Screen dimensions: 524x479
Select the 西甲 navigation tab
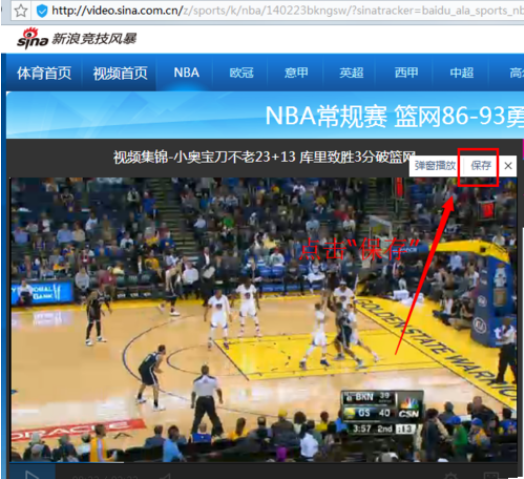406,73
